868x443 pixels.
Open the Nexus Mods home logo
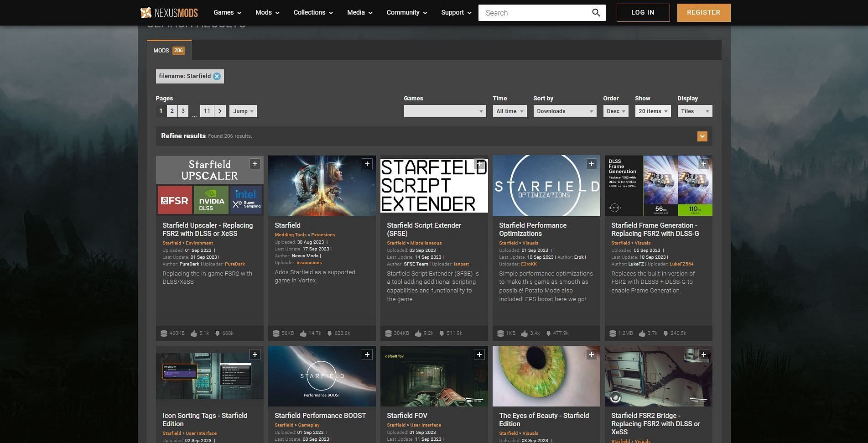pos(169,13)
